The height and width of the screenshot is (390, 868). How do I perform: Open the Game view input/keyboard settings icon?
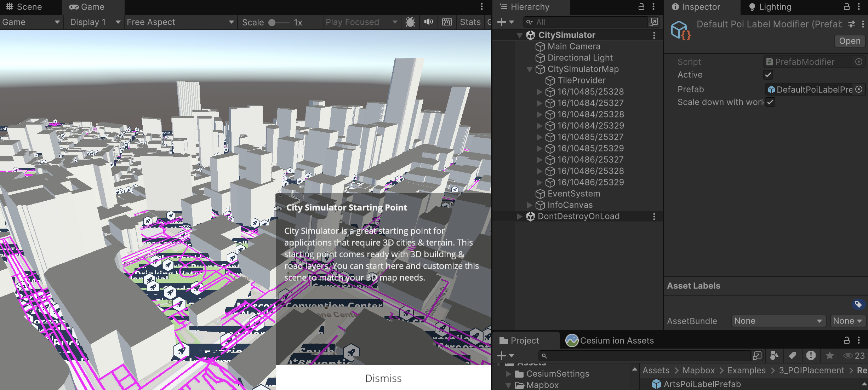coord(447,22)
